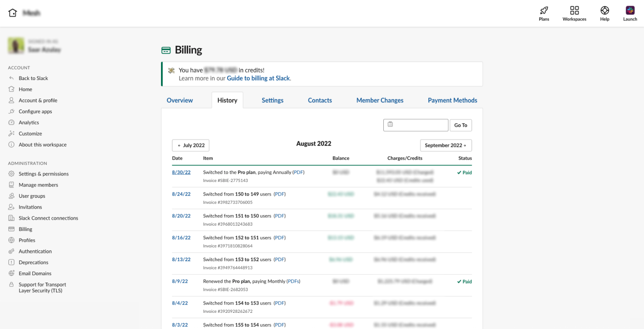The height and width of the screenshot is (329, 644).
Task: Click the Plans rocket icon
Action: pos(544,10)
